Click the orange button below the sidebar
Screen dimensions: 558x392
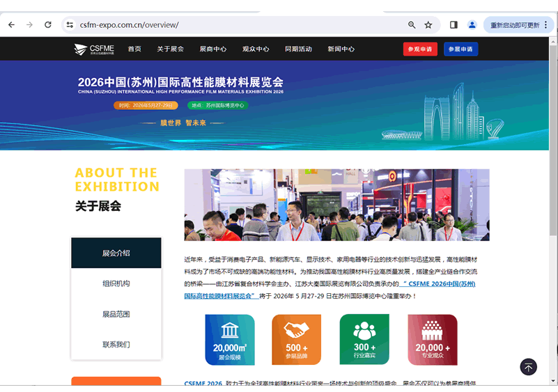(x=116, y=381)
